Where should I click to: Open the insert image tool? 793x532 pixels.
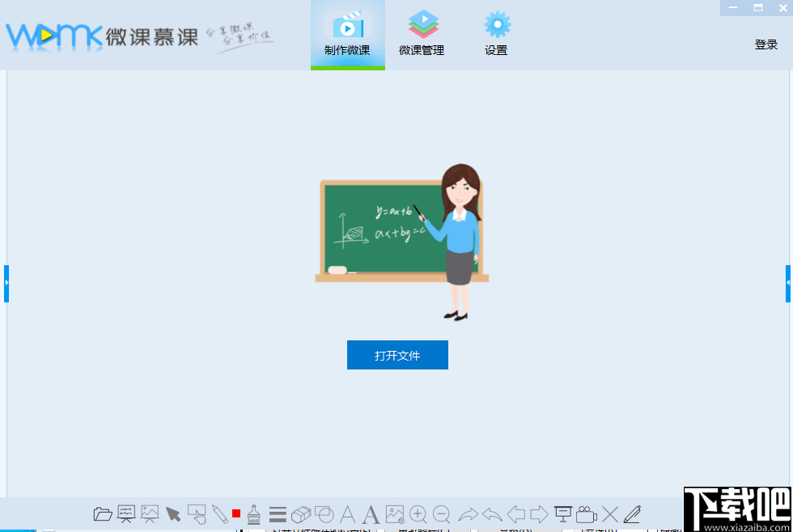click(x=395, y=513)
